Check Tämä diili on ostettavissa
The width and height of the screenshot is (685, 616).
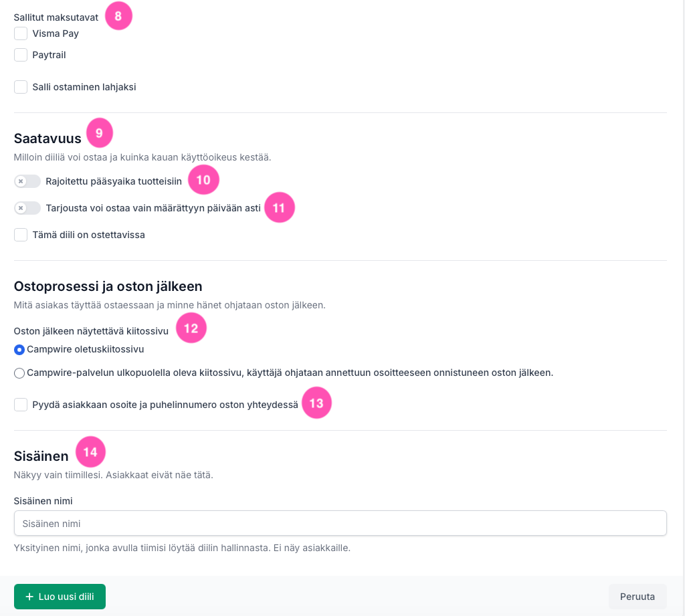click(21, 235)
